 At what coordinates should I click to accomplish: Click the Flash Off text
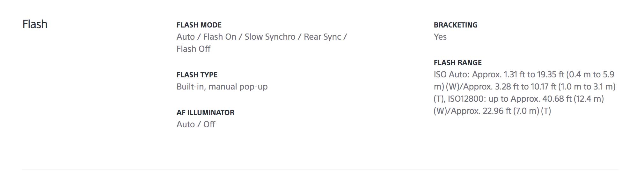click(x=194, y=49)
